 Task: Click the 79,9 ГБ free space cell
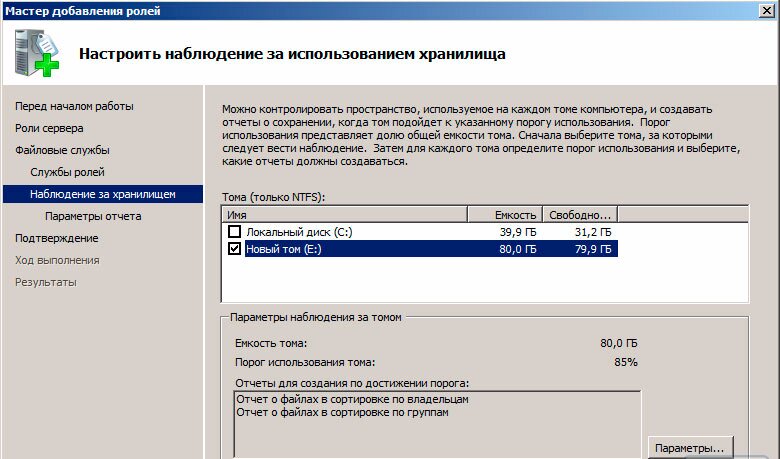pos(593,249)
